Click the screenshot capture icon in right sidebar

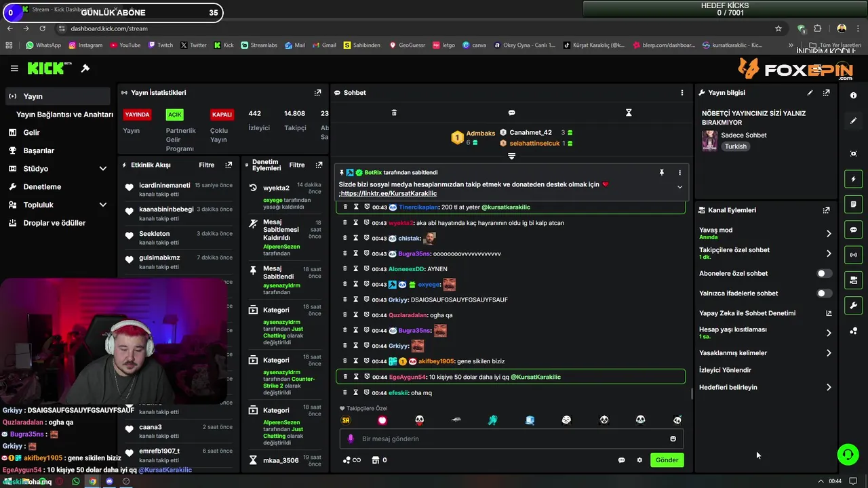coord(853,154)
